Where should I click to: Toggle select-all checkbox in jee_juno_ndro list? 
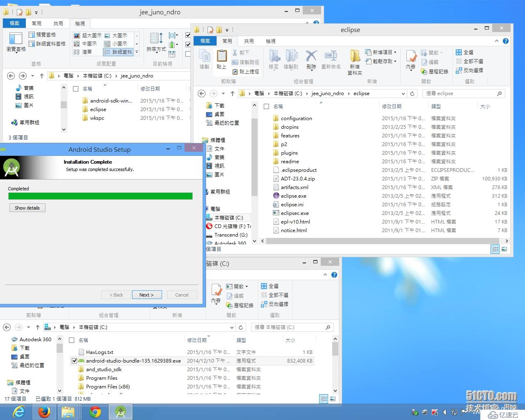coord(75,89)
